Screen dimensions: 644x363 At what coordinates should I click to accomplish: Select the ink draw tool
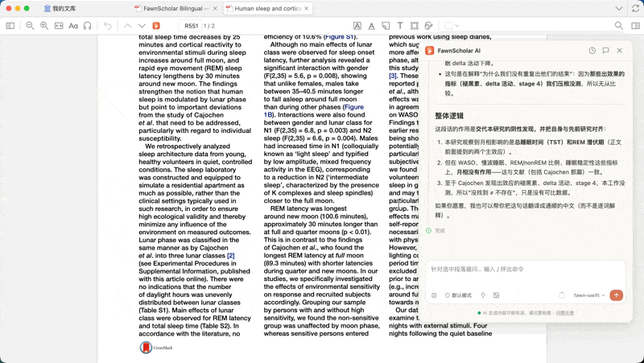428,26
